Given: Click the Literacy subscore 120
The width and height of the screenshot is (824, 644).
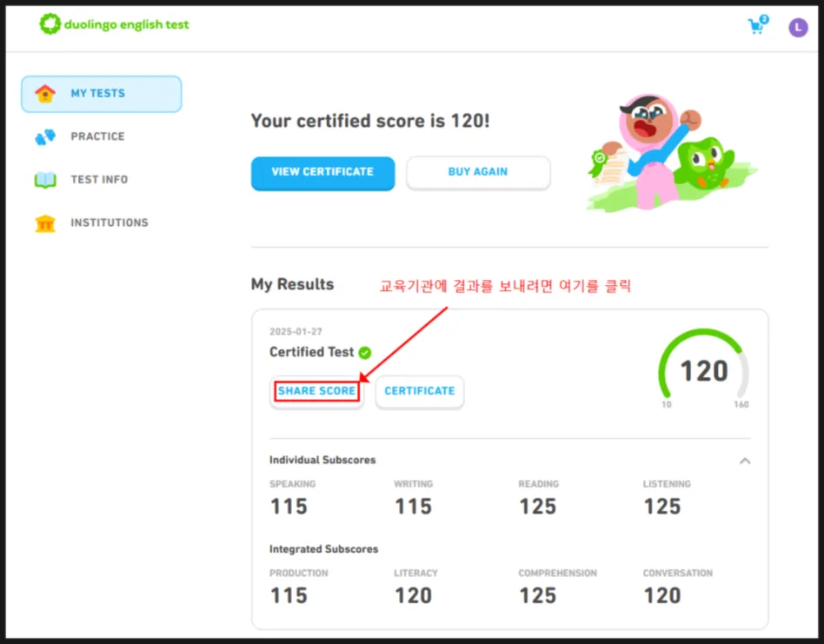Looking at the screenshot, I should click(x=413, y=595).
